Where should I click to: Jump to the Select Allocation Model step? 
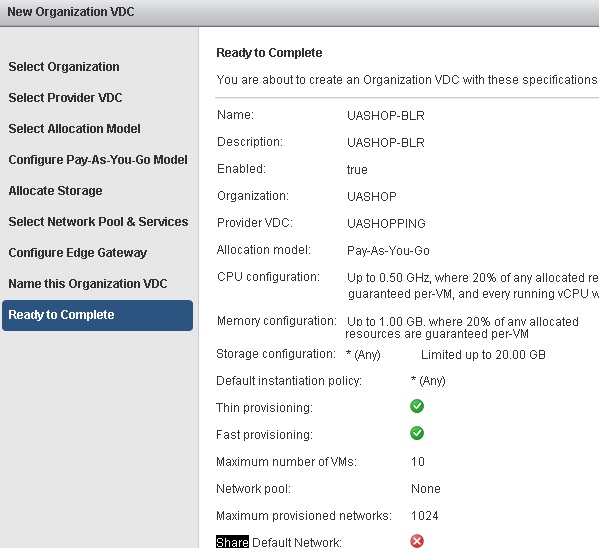tap(74, 129)
